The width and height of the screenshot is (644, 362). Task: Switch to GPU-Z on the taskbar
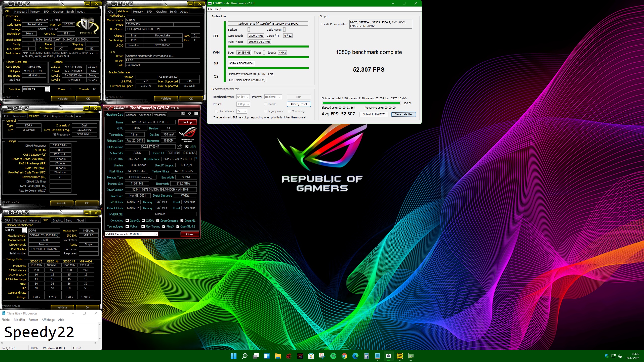411,356
